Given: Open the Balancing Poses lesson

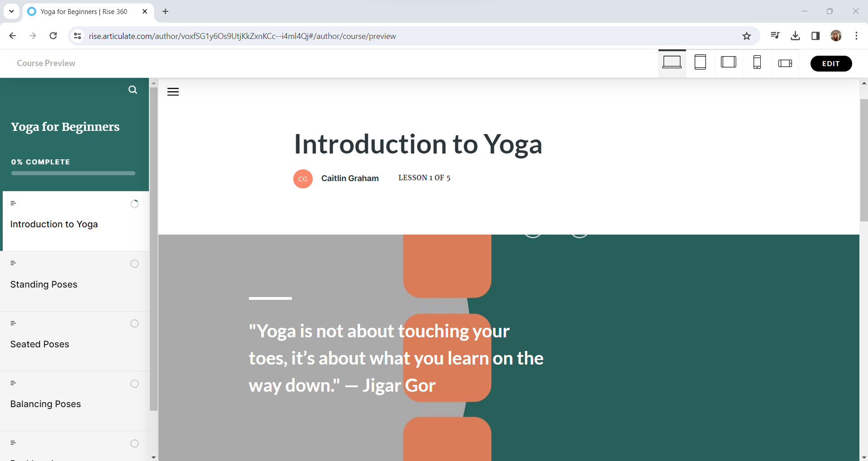Looking at the screenshot, I should point(75,401).
